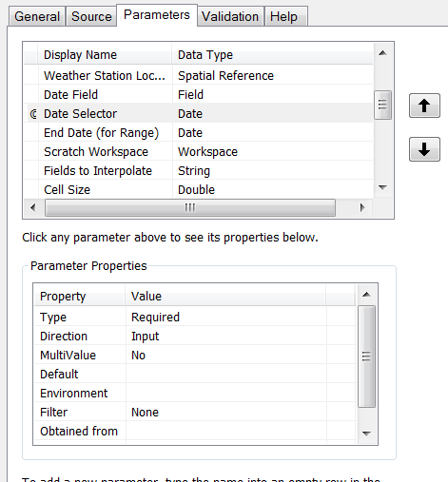
Task: Open the Source tab
Action: [x=91, y=16]
